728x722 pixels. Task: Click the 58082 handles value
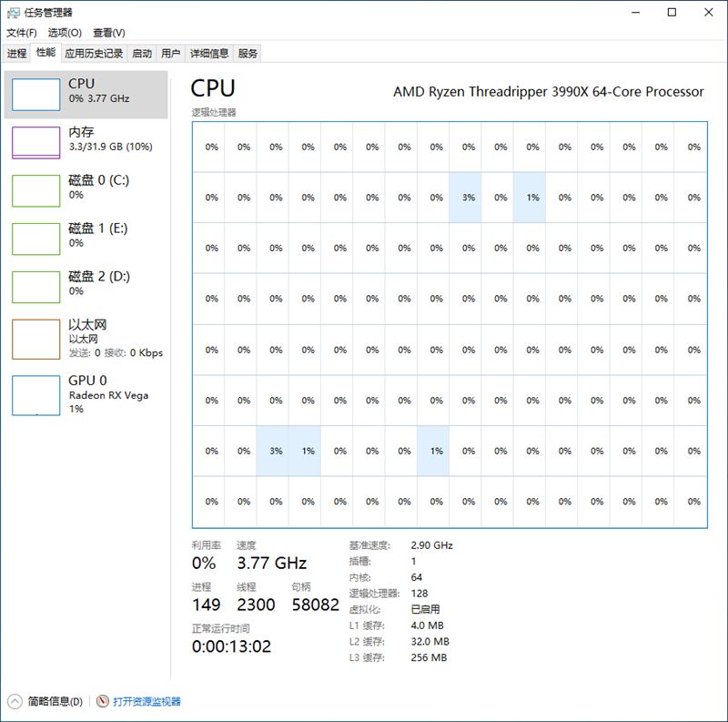[315, 605]
